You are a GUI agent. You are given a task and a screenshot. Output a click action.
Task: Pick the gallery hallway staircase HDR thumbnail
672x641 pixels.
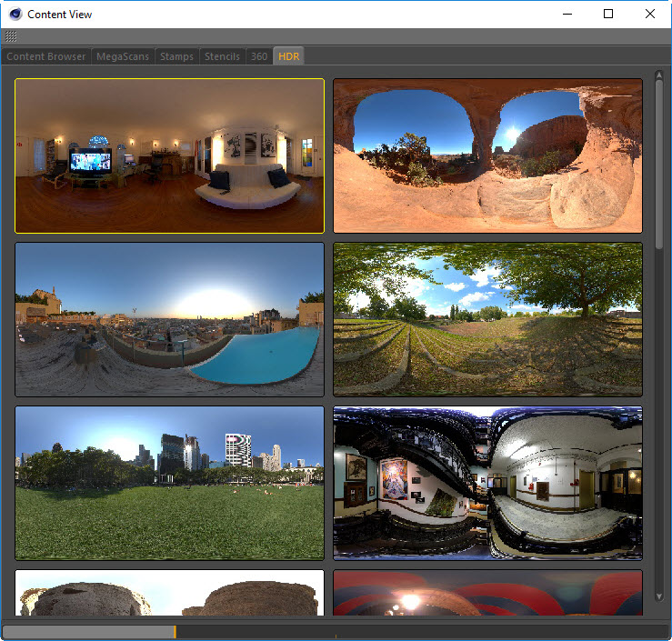(x=487, y=484)
